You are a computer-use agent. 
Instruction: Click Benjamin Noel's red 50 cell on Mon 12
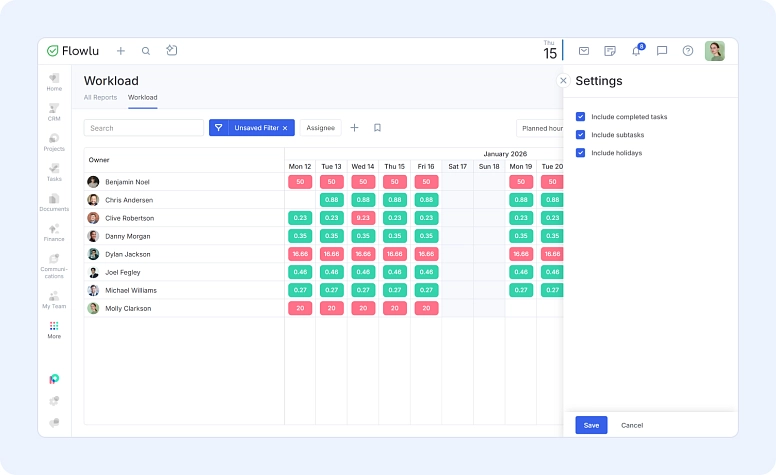(x=300, y=182)
